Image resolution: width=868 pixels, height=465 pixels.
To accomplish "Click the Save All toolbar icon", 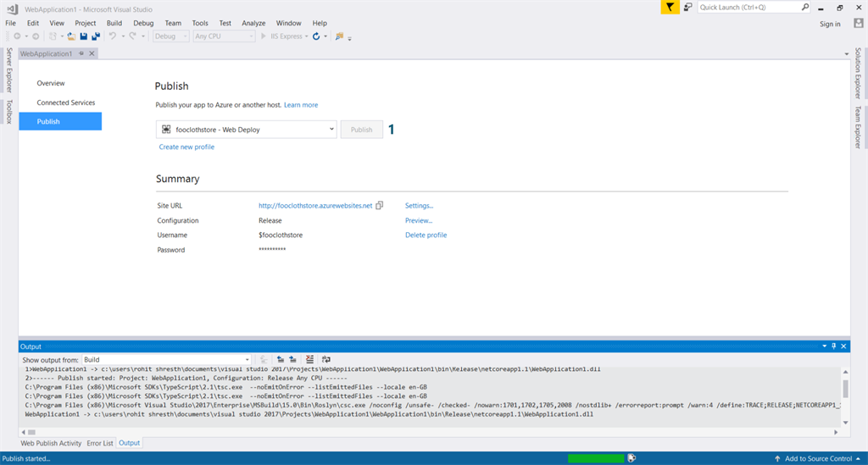I will pos(96,36).
